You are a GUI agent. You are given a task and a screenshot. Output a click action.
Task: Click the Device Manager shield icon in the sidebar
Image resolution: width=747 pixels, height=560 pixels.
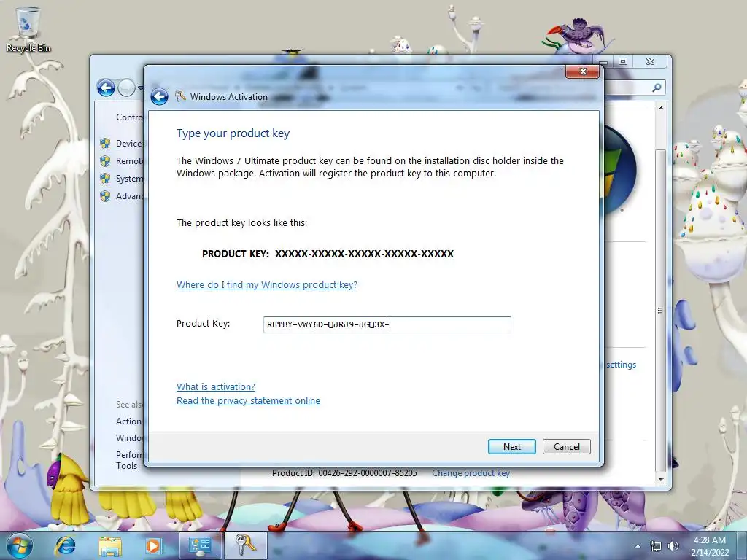tap(105, 144)
